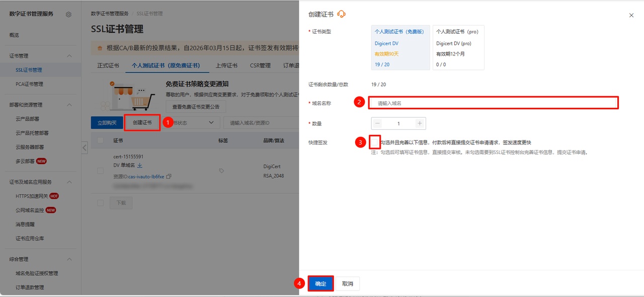The width and height of the screenshot is (644, 297).
Task: Decrease quantity with the minus button
Action: (x=378, y=123)
